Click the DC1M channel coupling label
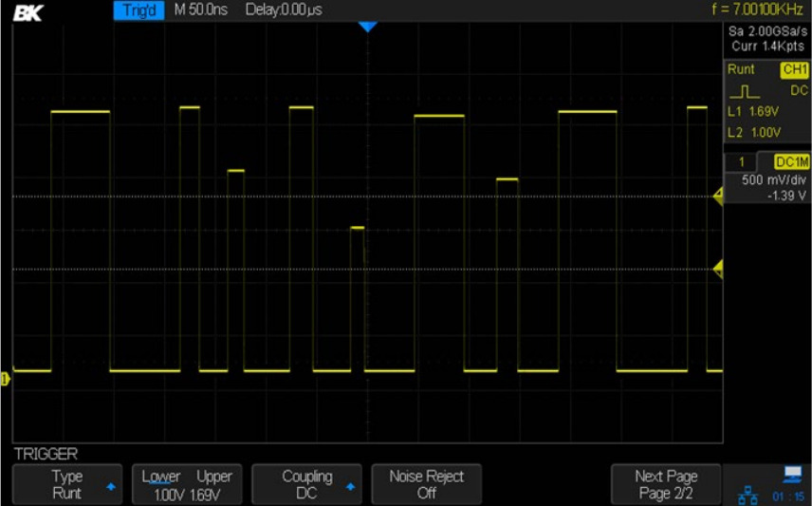Viewport: 812px width, 506px height. point(792,162)
